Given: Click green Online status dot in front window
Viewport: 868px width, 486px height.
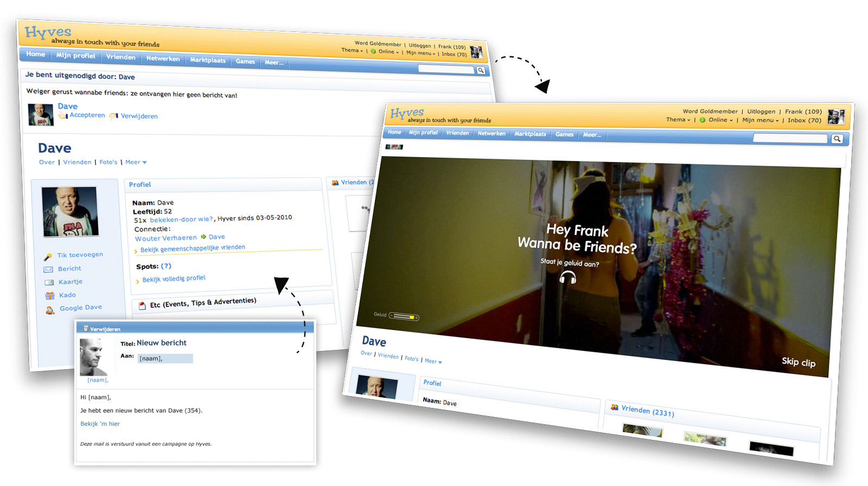Looking at the screenshot, I should coord(702,120).
